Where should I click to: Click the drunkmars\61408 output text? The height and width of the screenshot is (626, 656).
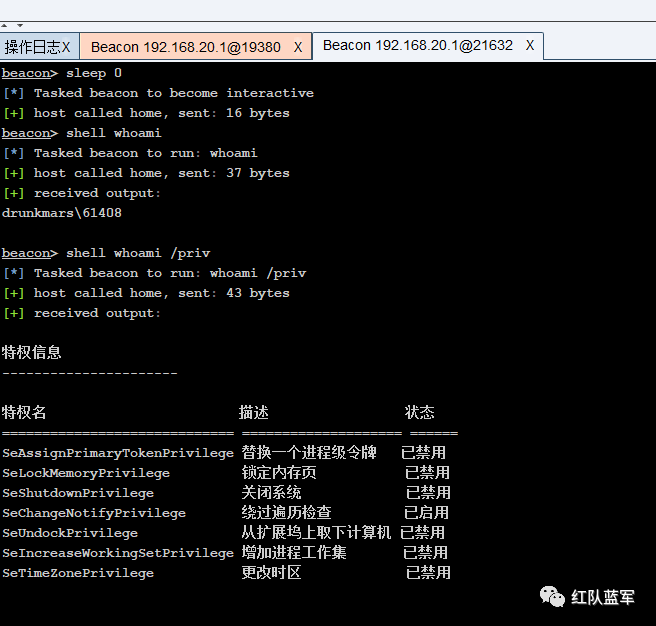(62, 213)
